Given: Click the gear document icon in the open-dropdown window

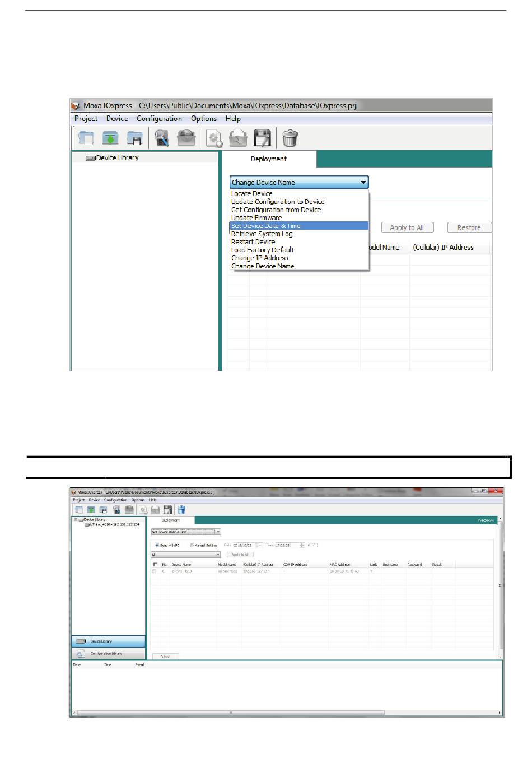Looking at the screenshot, I should pos(213,138).
